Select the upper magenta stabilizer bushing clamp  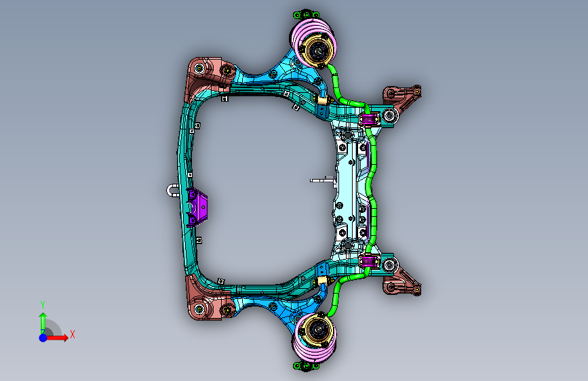click(x=370, y=119)
